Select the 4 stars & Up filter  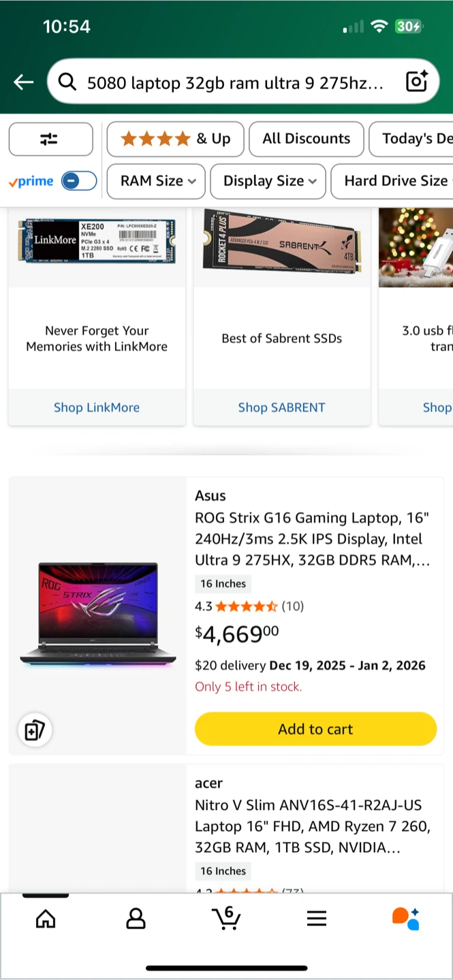click(x=175, y=139)
